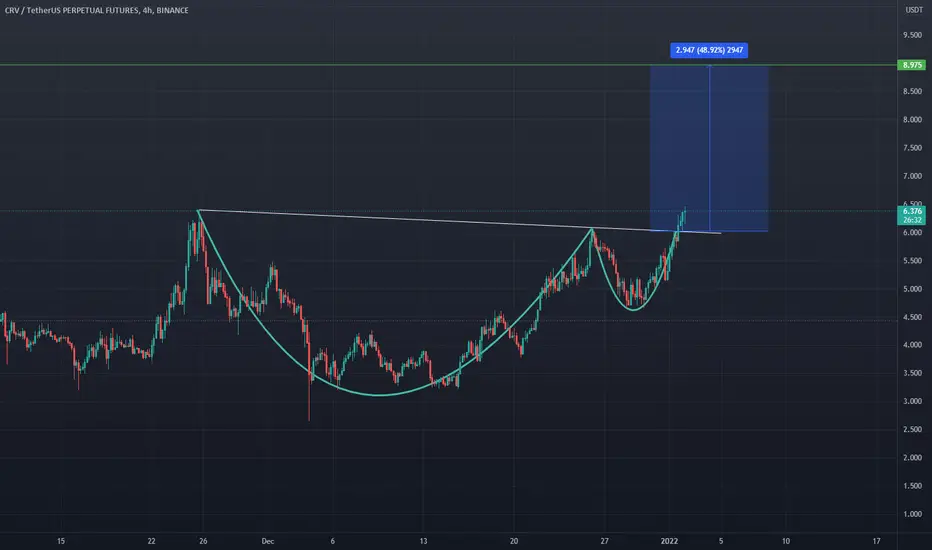Click the blue 2.947 (48.92%) measurement label

pos(709,51)
